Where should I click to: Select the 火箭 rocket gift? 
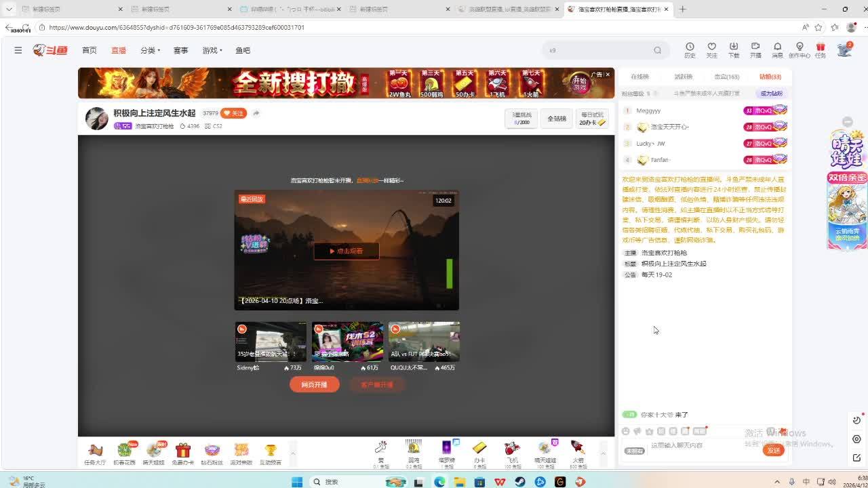point(578,451)
